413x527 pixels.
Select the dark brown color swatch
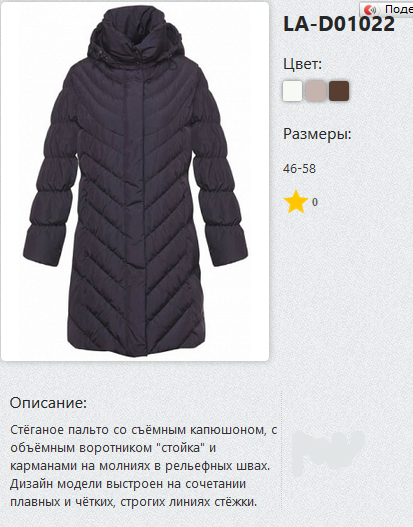click(339, 91)
